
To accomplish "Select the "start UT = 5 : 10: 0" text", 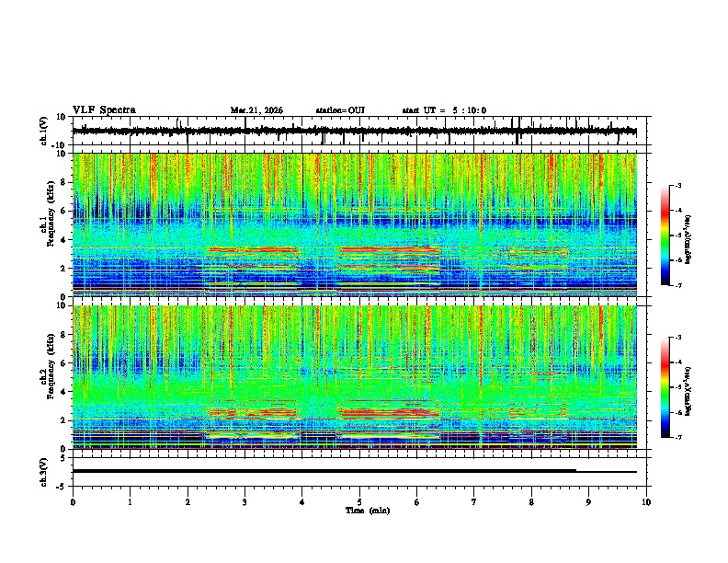I will click(444, 110).
